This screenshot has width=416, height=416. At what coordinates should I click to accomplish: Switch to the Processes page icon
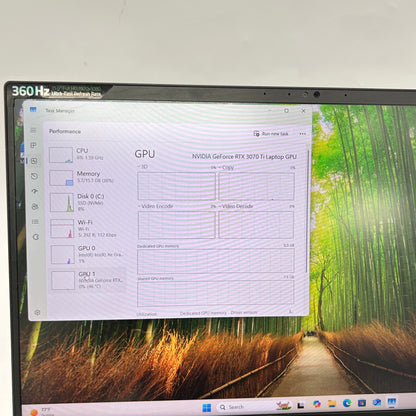[33, 145]
